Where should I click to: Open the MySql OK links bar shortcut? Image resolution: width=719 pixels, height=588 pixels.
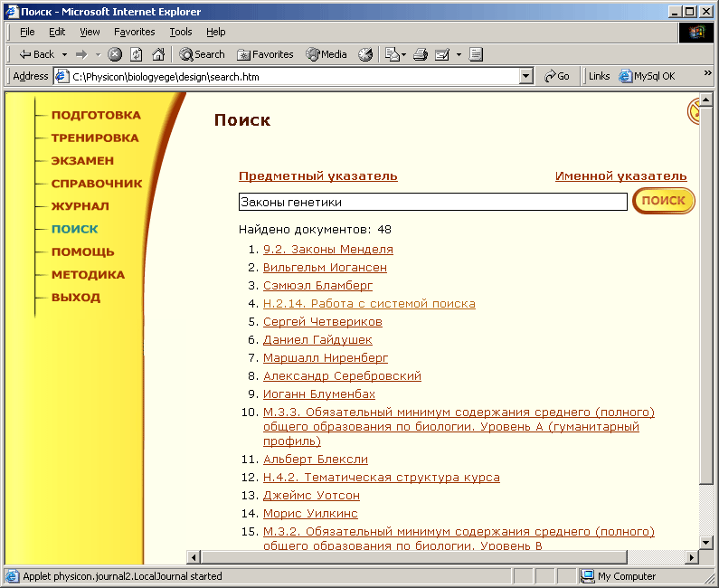tap(647, 76)
